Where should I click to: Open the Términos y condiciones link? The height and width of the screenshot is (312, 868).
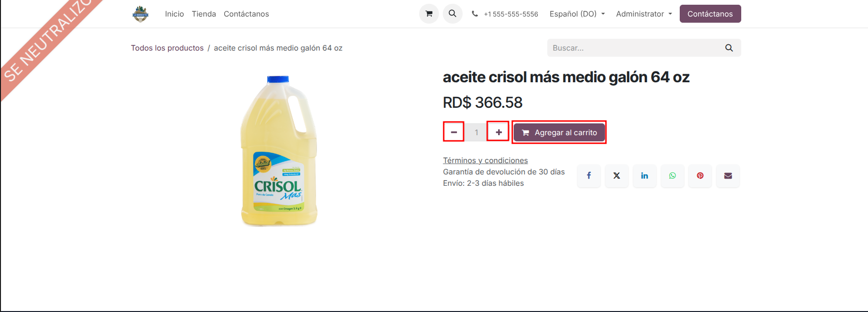pos(485,160)
